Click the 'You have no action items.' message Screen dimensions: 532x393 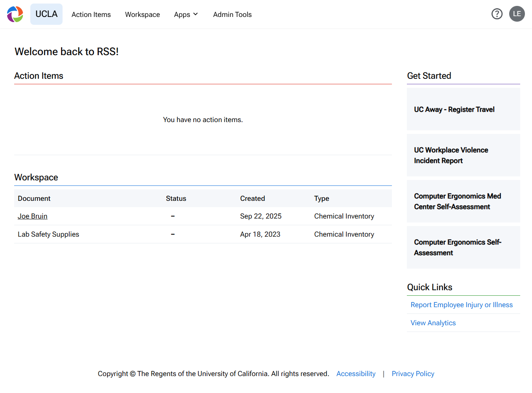[x=203, y=120]
